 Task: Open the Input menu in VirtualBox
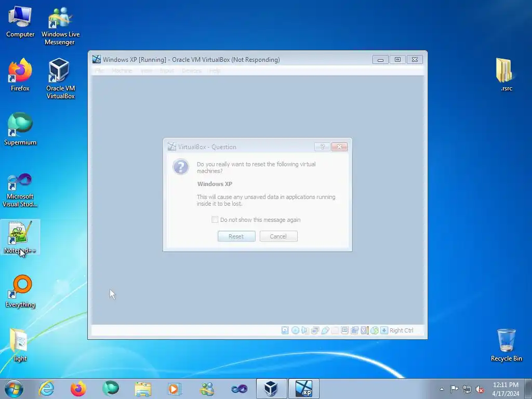167,71
